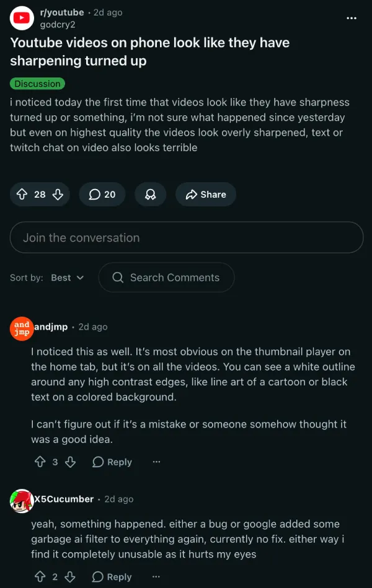Share this post
The height and width of the screenshot is (588, 372).
click(x=205, y=195)
